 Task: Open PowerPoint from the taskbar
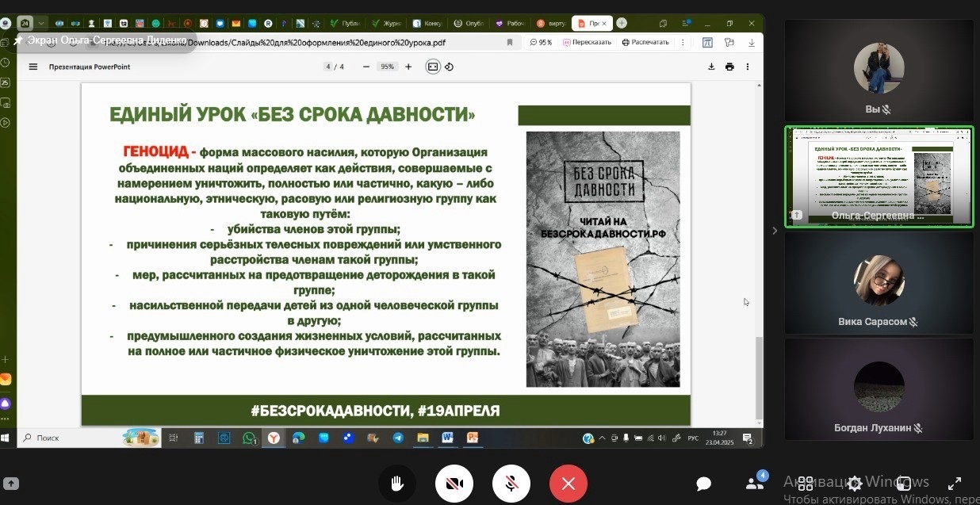coord(473,438)
